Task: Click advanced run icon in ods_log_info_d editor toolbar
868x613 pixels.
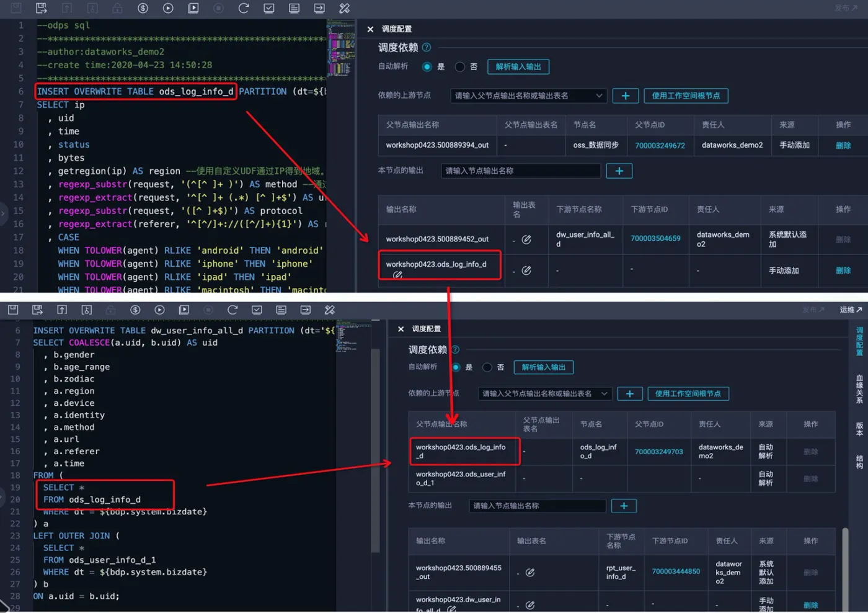Action: coord(193,8)
